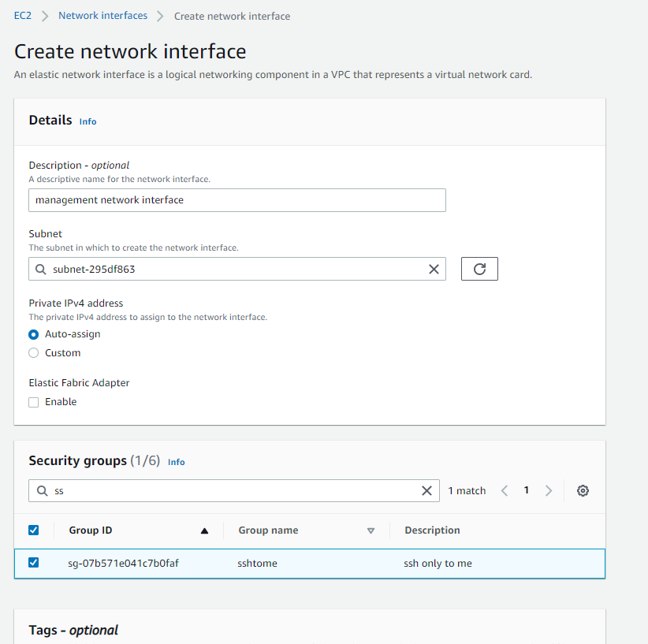
Task: Click the subnet search magnifier icon
Action: coord(41,269)
